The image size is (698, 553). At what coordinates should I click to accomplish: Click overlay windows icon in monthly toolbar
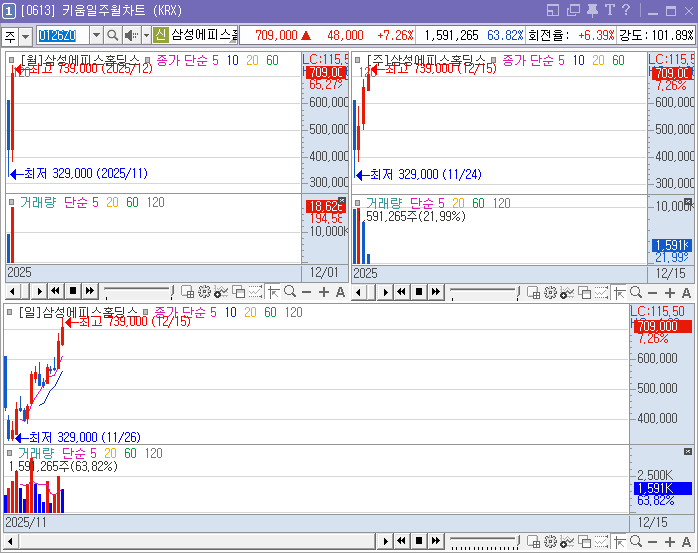tap(239, 292)
